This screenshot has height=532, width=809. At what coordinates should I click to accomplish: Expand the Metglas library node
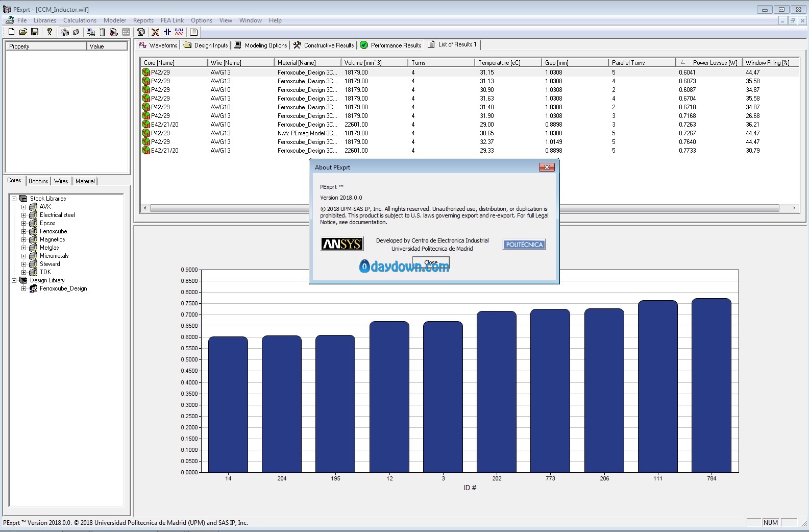(x=24, y=248)
